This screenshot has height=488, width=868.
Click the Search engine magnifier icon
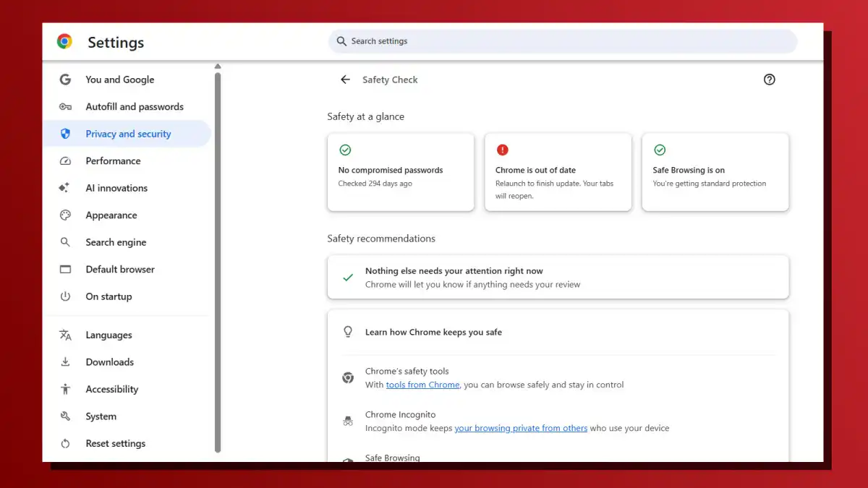pos(65,241)
